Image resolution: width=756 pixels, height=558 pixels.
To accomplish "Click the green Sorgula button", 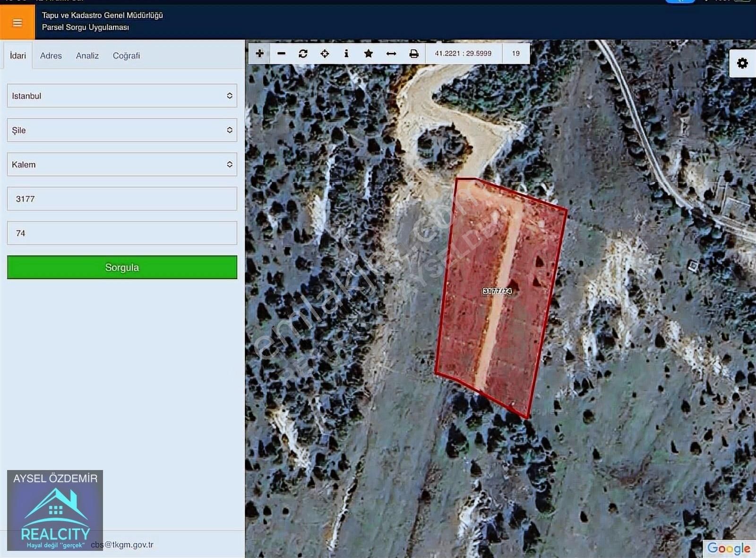I will (122, 267).
